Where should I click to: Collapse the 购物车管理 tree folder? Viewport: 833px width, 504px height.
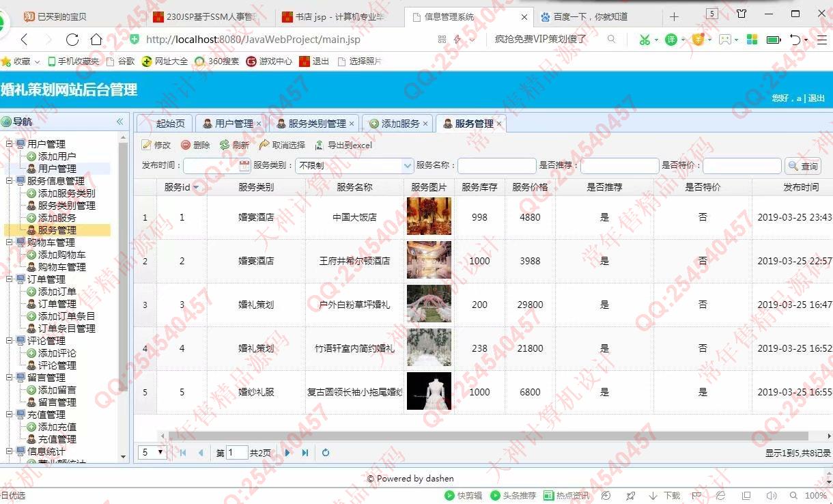(x=10, y=242)
